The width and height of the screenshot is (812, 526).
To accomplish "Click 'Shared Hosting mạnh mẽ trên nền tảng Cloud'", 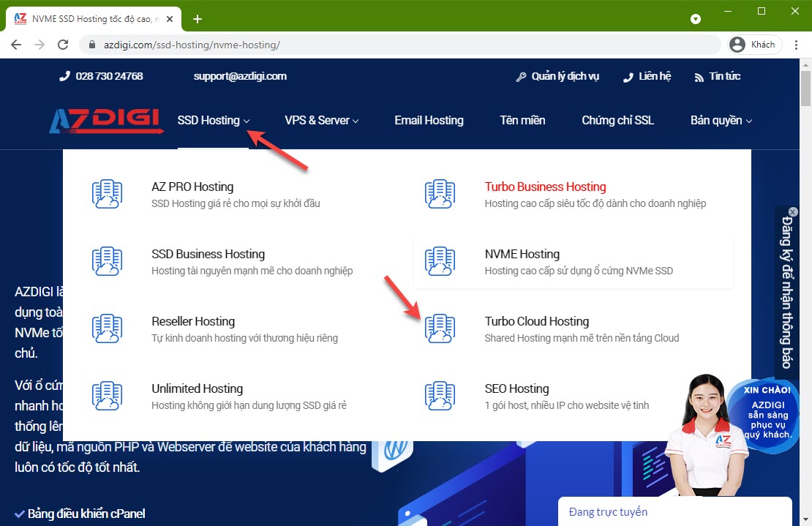I will 582,338.
